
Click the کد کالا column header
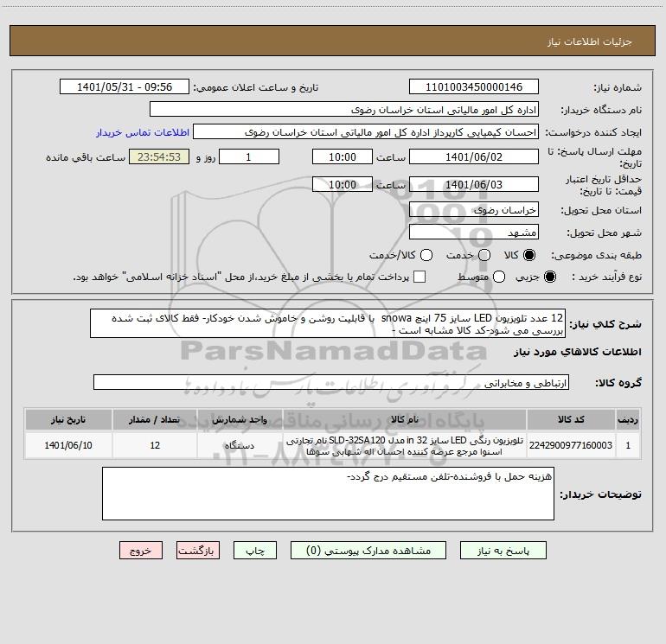pyautogui.click(x=571, y=419)
